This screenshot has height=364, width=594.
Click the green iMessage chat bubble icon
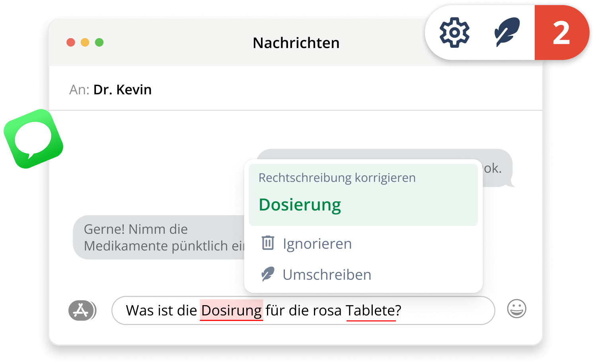click(33, 139)
